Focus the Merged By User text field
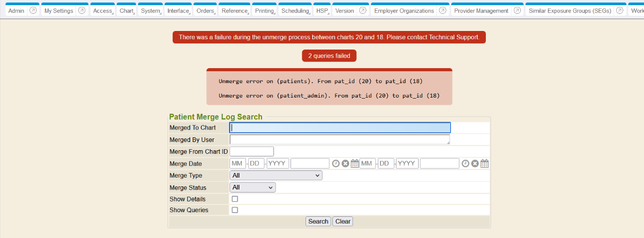Screen dimensions: 644x238 point(339,140)
